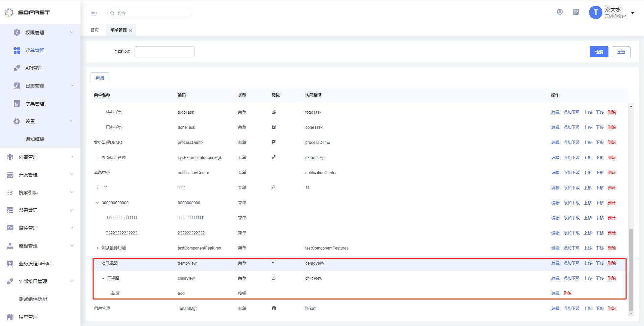
Task: Click the user avatar T icon
Action: (595, 13)
